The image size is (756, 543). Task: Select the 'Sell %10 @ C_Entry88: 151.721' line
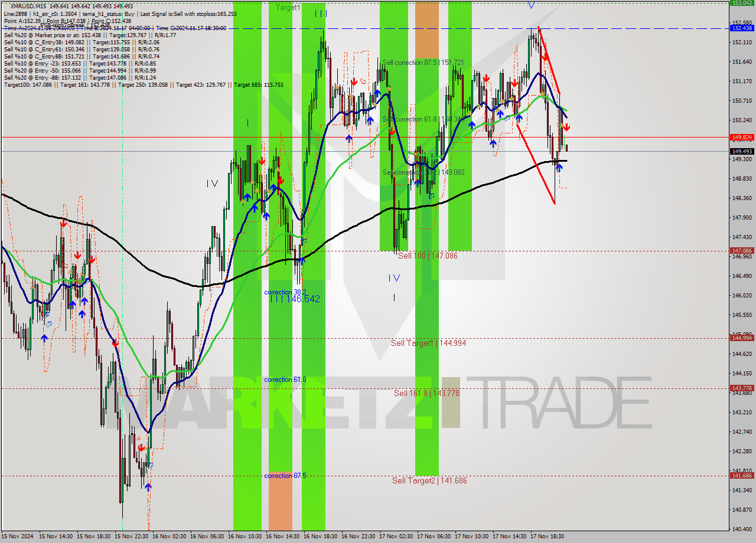point(82,57)
